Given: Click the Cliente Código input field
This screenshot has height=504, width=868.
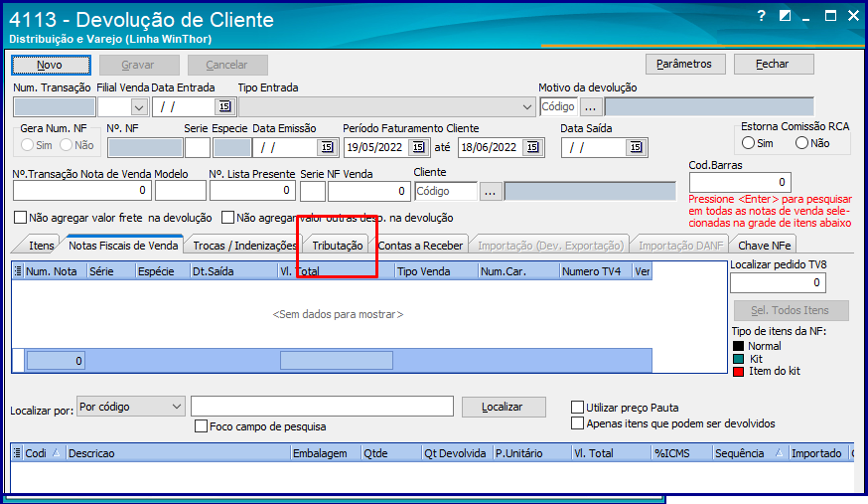Looking at the screenshot, I should (446, 191).
